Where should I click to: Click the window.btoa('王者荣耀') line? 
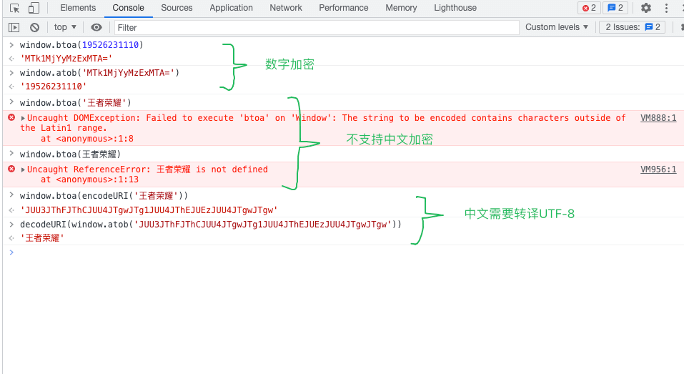coord(75,103)
